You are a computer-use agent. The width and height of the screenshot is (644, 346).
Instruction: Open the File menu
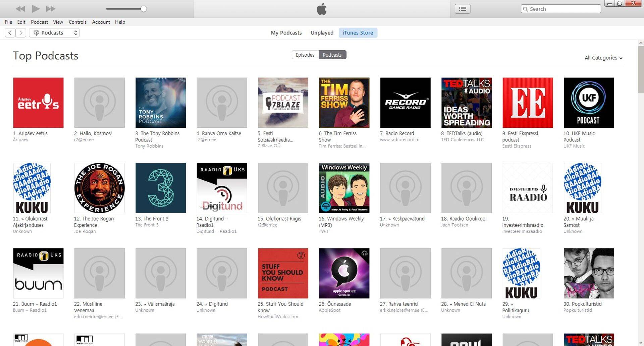click(x=8, y=22)
